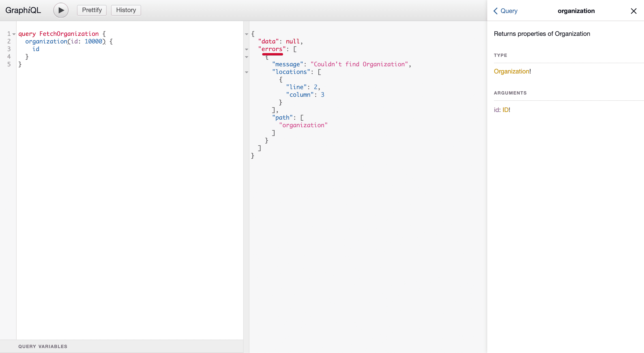Run the query with Execute button
The image size is (644, 353).
[61, 10]
